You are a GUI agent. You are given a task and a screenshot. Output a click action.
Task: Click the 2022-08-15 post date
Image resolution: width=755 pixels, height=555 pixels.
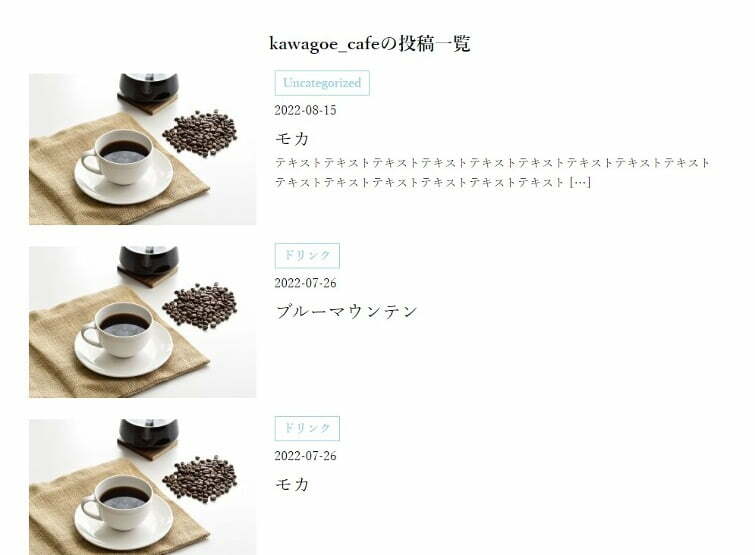(305, 110)
